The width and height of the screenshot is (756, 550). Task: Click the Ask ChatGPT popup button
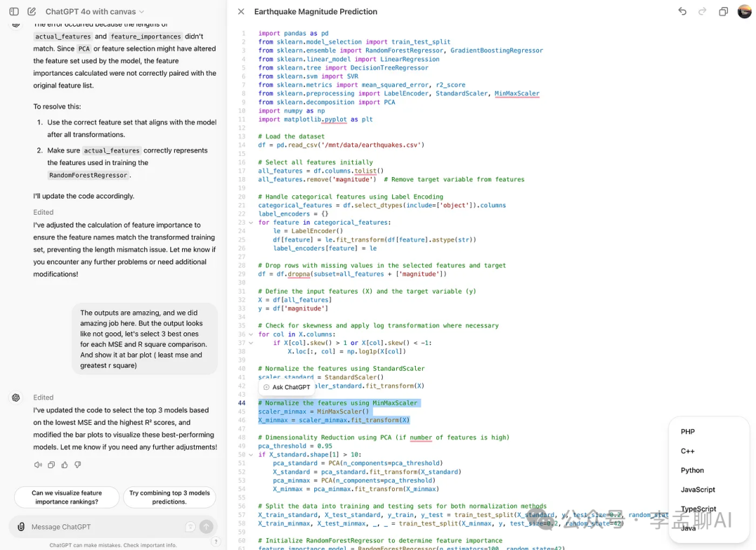[286, 387]
